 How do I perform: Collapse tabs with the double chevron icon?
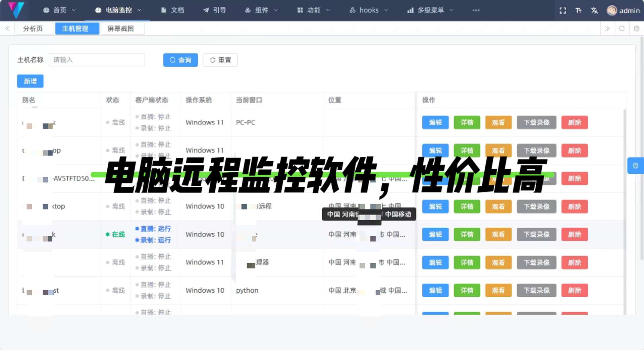(607, 28)
